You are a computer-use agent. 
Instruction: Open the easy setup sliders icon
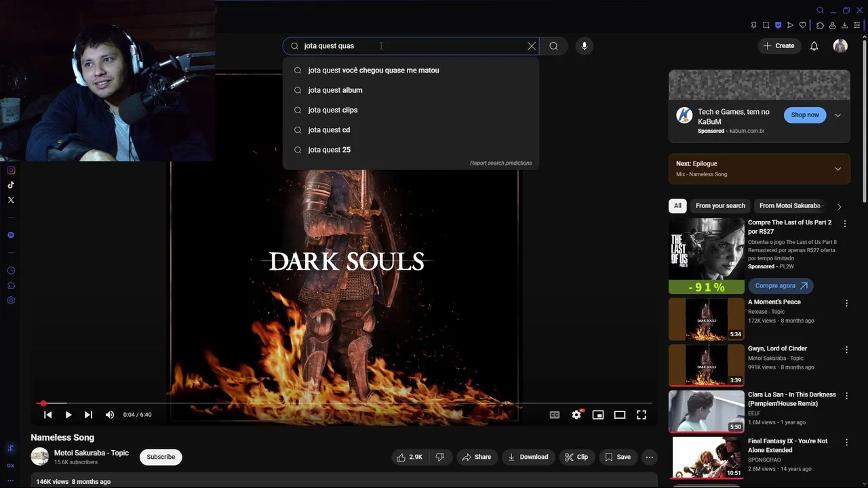pos(857,25)
